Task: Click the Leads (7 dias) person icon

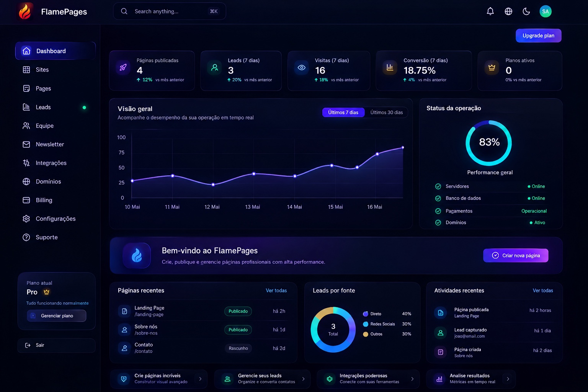Action: [215, 68]
